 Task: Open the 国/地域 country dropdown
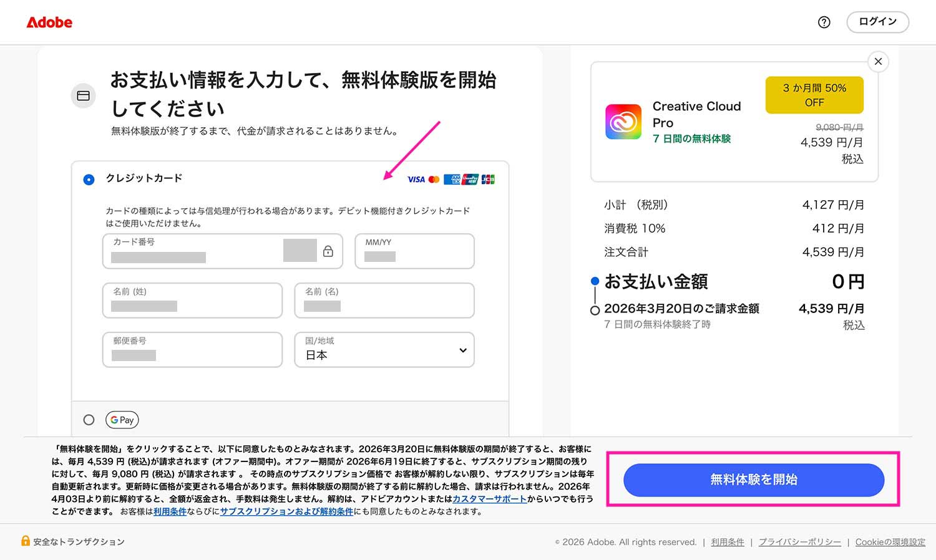pos(384,350)
